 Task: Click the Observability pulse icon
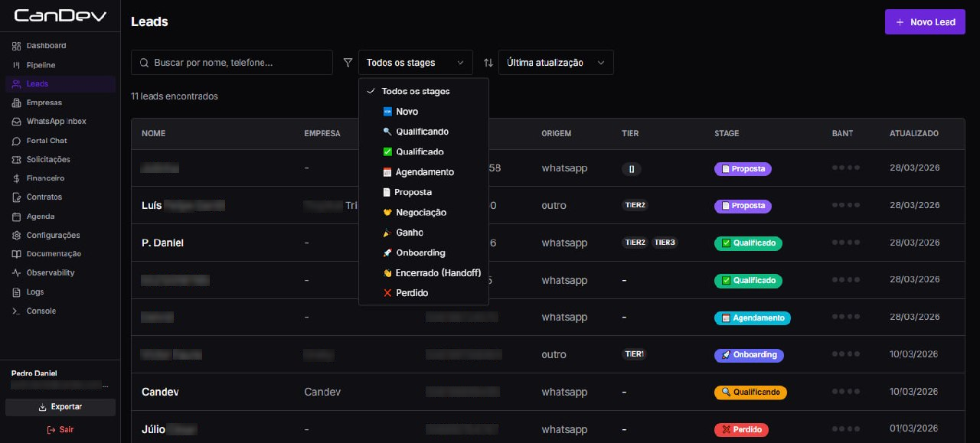pos(17,273)
